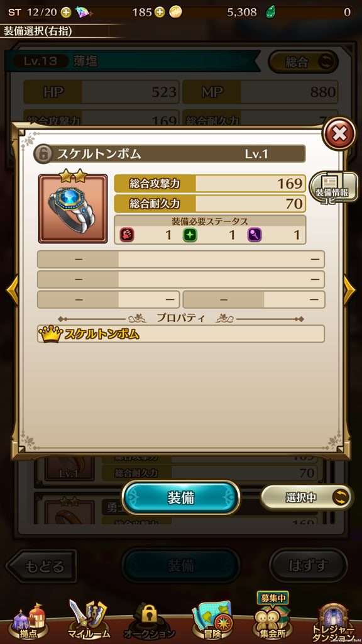The image size is (362, 644).
Task: Open 集会所 gathering place icon
Action: point(272,618)
